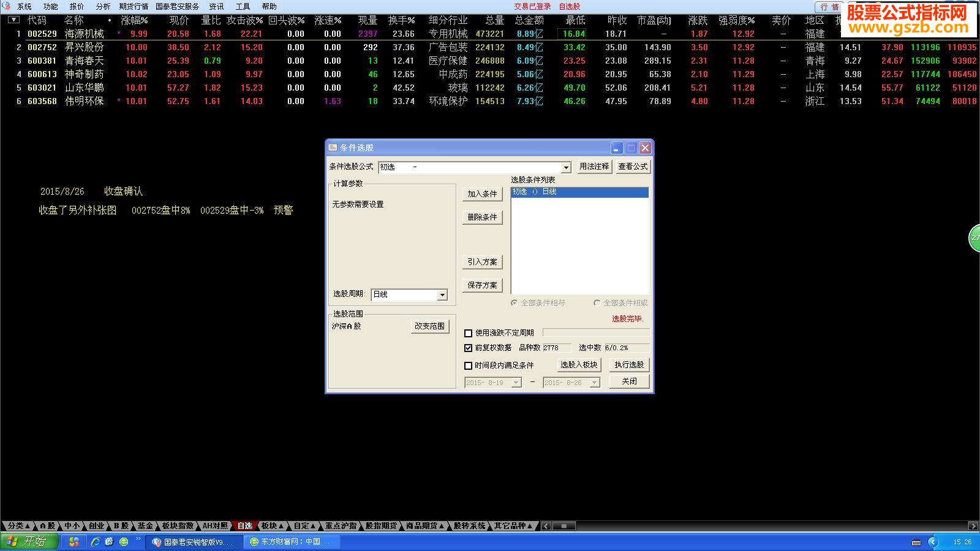Screen dimensions: 980x551
Task: Select the 全部条件相与 radio button
Action: (514, 303)
